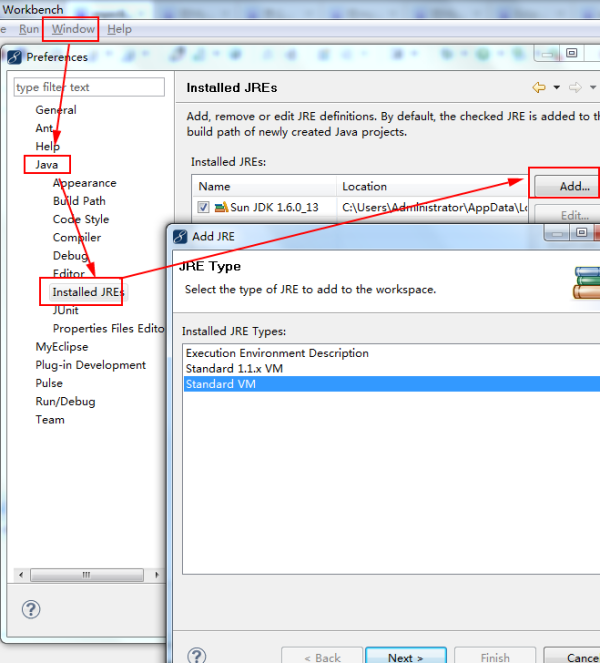
Task: Click back navigation arrow icon
Action: click(539, 88)
